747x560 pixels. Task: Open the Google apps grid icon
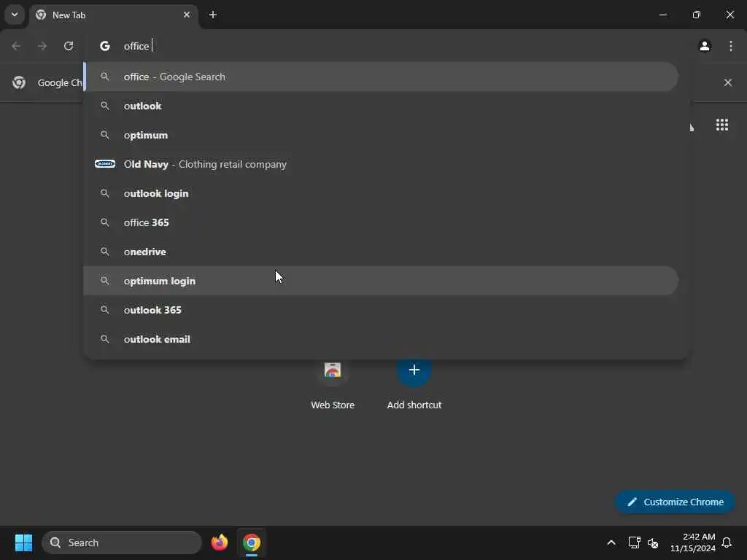point(721,125)
